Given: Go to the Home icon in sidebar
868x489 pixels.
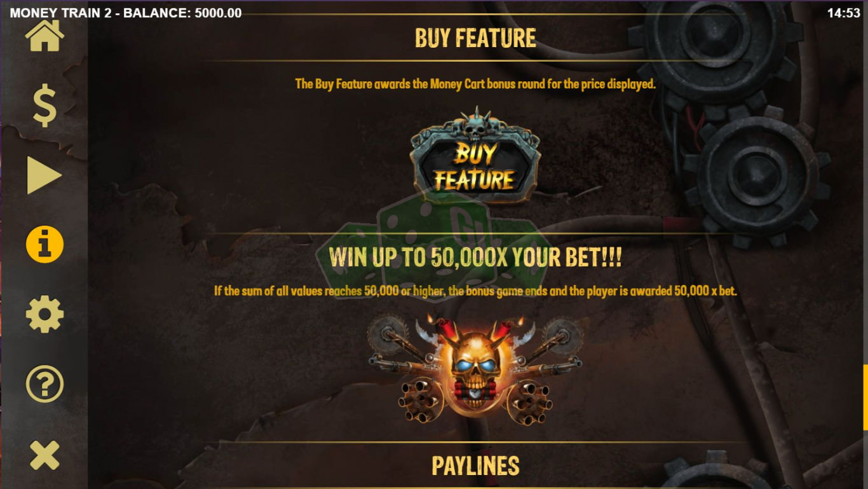Looking at the screenshot, I should (44, 36).
